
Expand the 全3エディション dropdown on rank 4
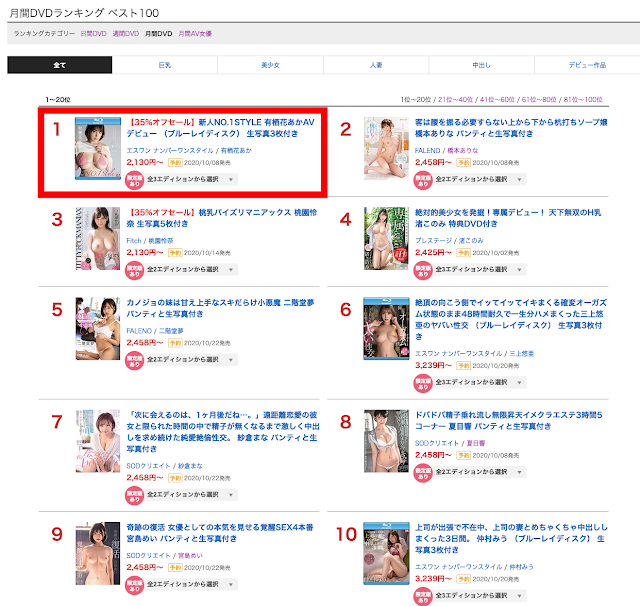pyautogui.click(x=480, y=269)
